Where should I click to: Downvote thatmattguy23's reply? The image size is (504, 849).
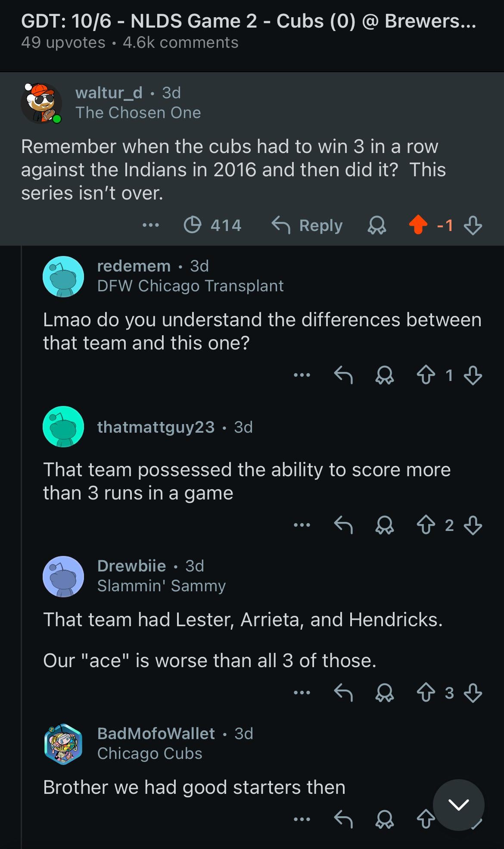473,525
